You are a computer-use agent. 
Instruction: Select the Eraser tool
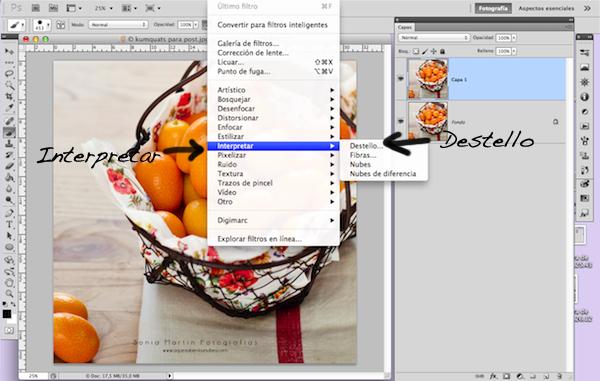9,166
